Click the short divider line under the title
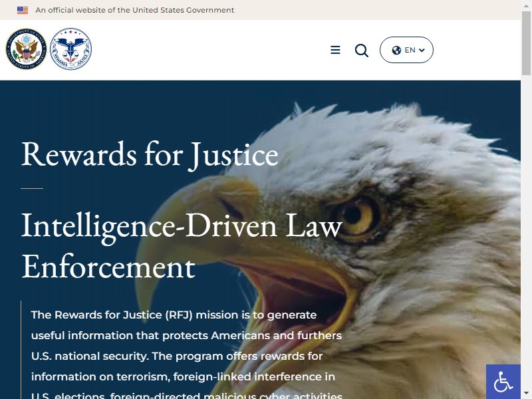Viewport: 532px width, 399px height. (32, 188)
